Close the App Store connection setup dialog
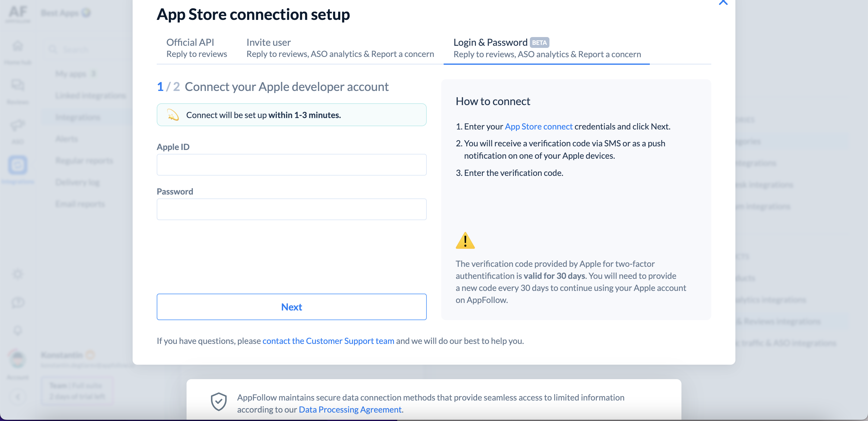The height and width of the screenshot is (421, 868). click(x=723, y=2)
